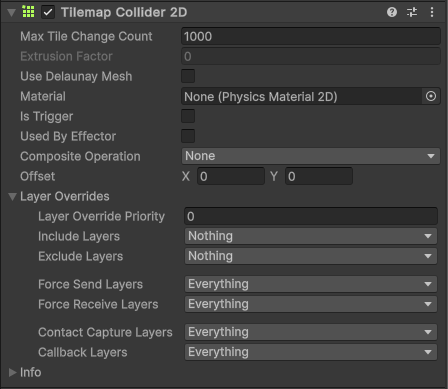
Task: Open the three-dot component context menu
Action: [432, 12]
